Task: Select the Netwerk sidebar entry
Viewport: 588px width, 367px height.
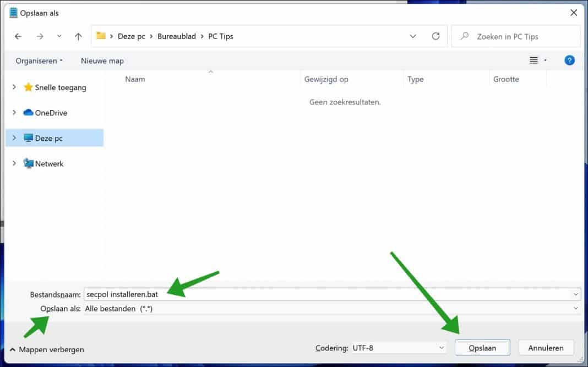Action: click(48, 163)
